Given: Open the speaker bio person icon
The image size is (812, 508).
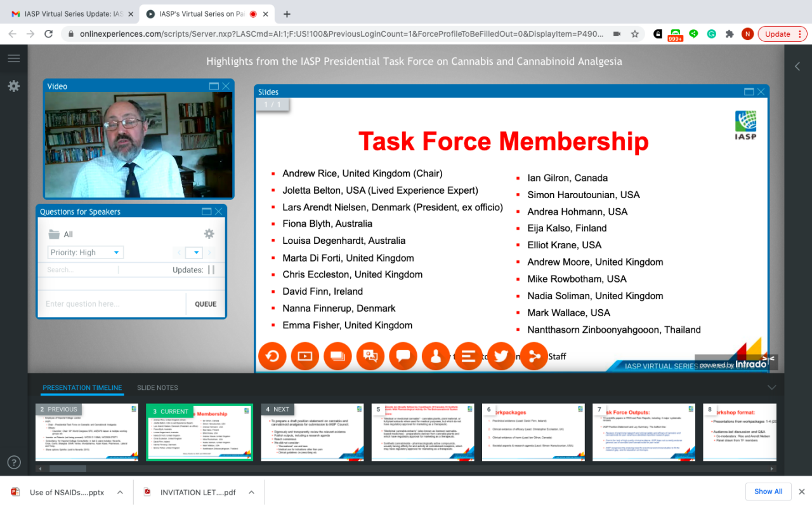Looking at the screenshot, I should point(436,356).
